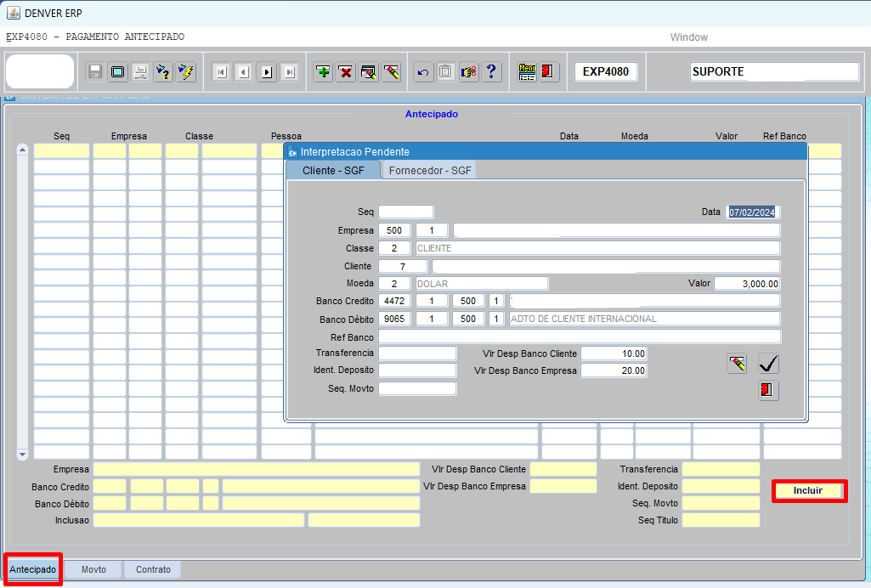Go to last record arrow icon
871x588 pixels.
pyautogui.click(x=290, y=71)
